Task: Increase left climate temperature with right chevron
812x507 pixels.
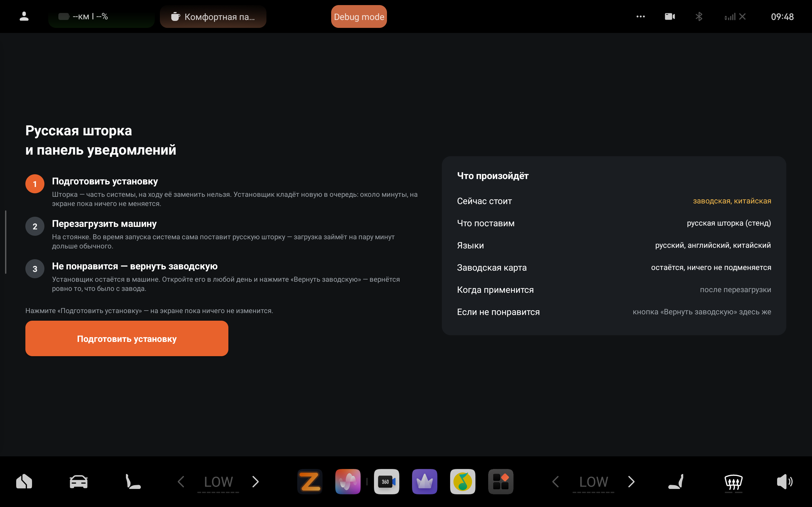Action: pyautogui.click(x=256, y=482)
